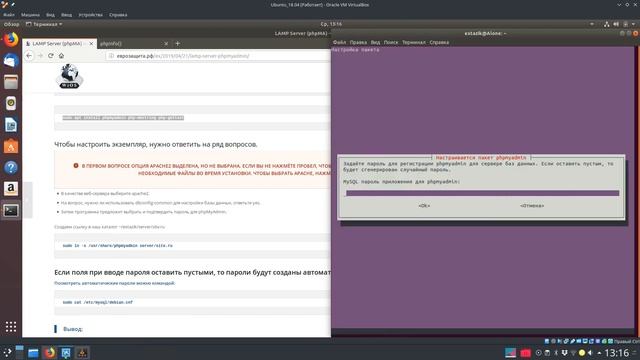Choose <Отмена> in phpmyadmin dialog

click(532, 206)
